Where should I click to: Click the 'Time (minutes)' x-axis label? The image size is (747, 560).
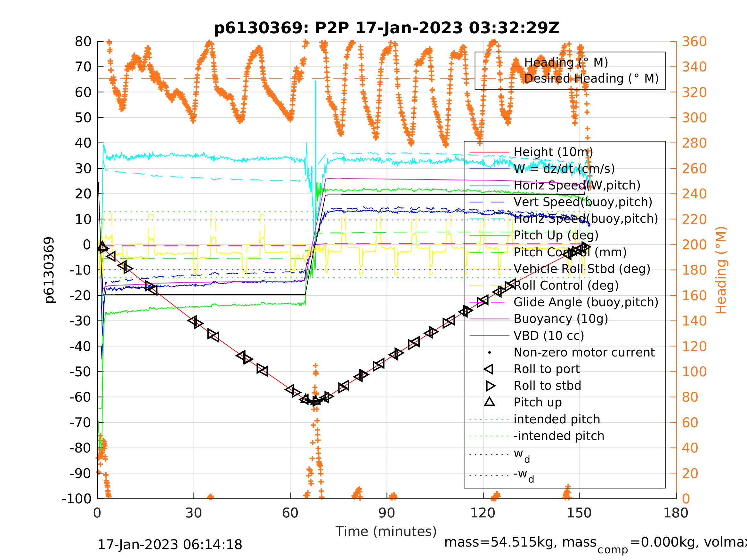coord(386,532)
